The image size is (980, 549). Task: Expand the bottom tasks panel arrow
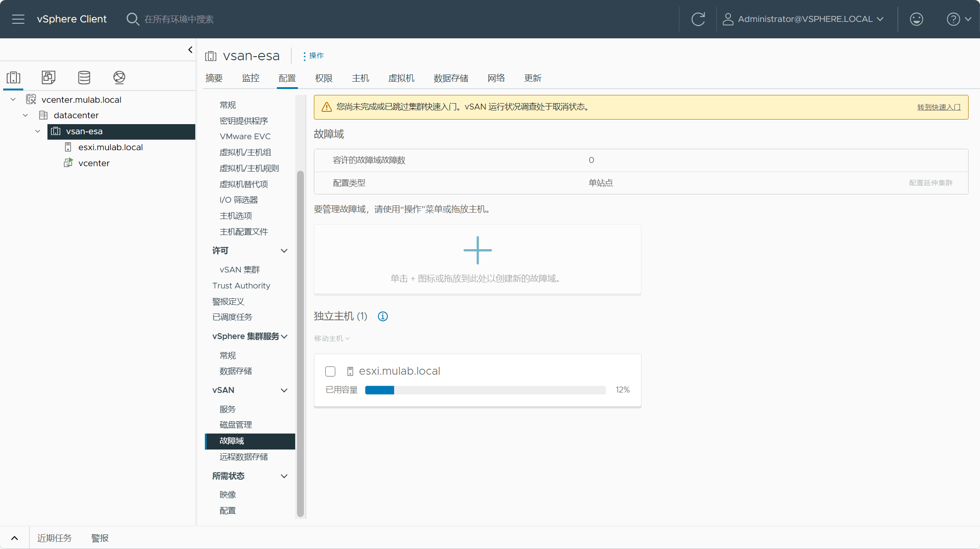pos(15,538)
